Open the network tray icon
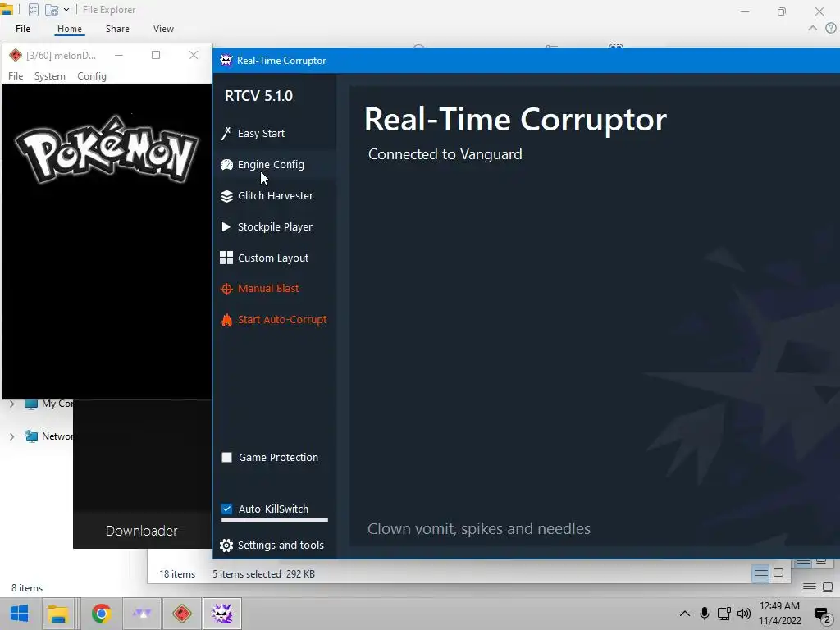The width and height of the screenshot is (840, 630). click(724, 614)
